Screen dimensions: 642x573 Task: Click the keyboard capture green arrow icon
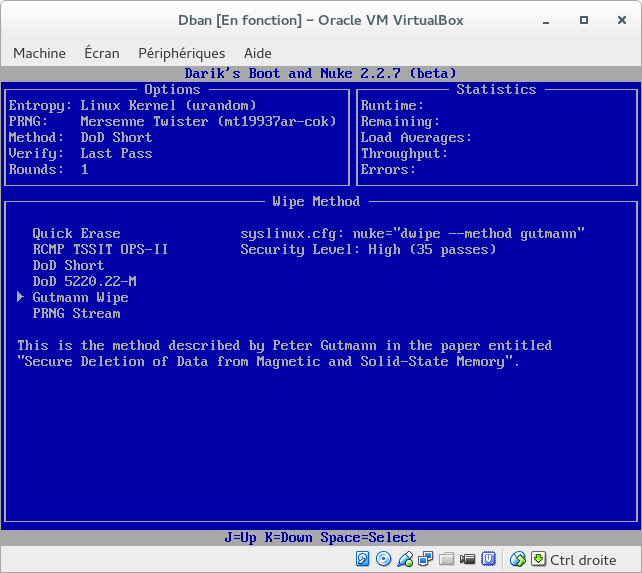pos(538,559)
